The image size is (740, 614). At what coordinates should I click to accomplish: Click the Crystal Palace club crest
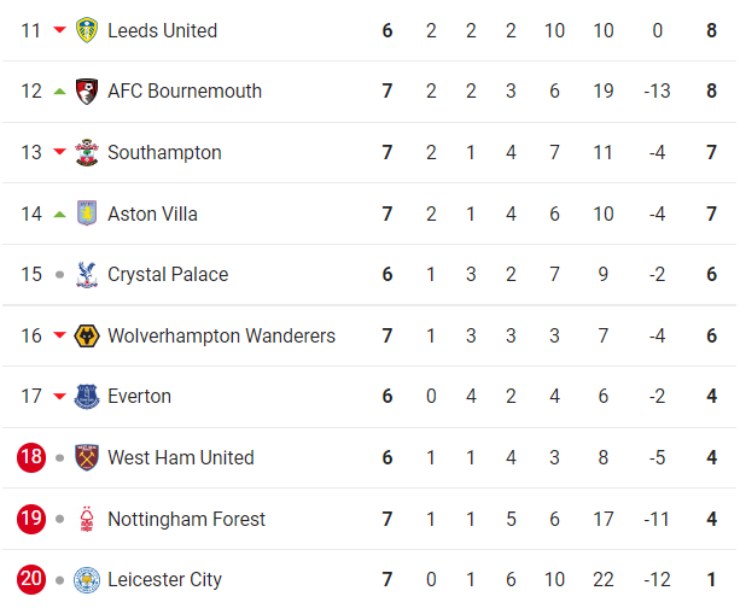[x=87, y=274]
